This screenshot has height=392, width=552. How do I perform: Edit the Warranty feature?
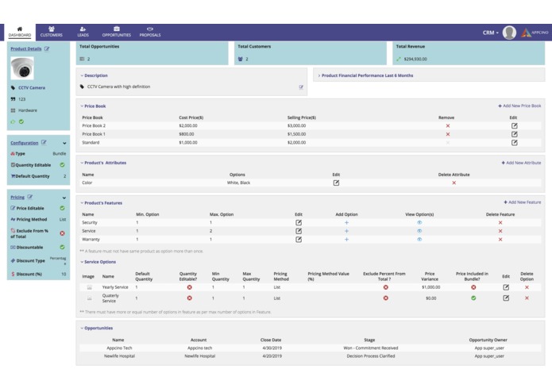point(299,240)
